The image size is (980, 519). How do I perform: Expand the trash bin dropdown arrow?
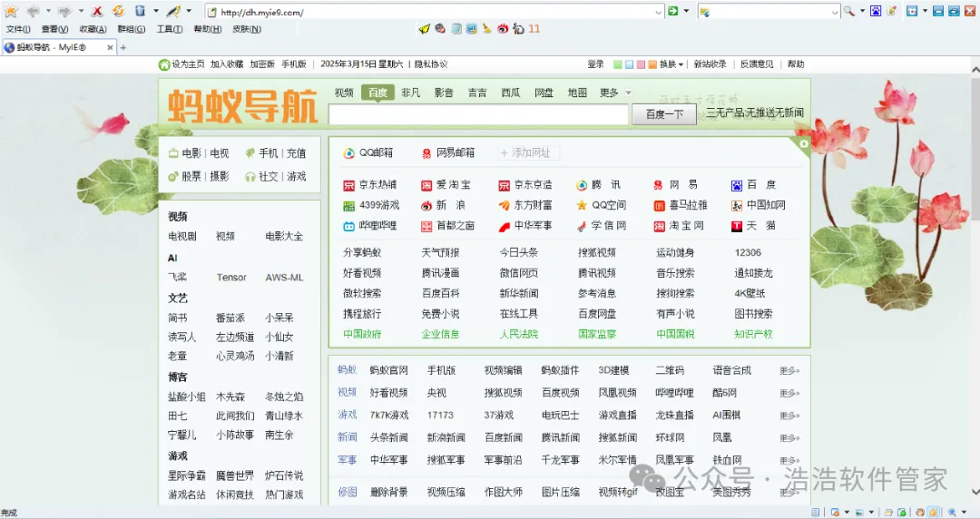156,11
